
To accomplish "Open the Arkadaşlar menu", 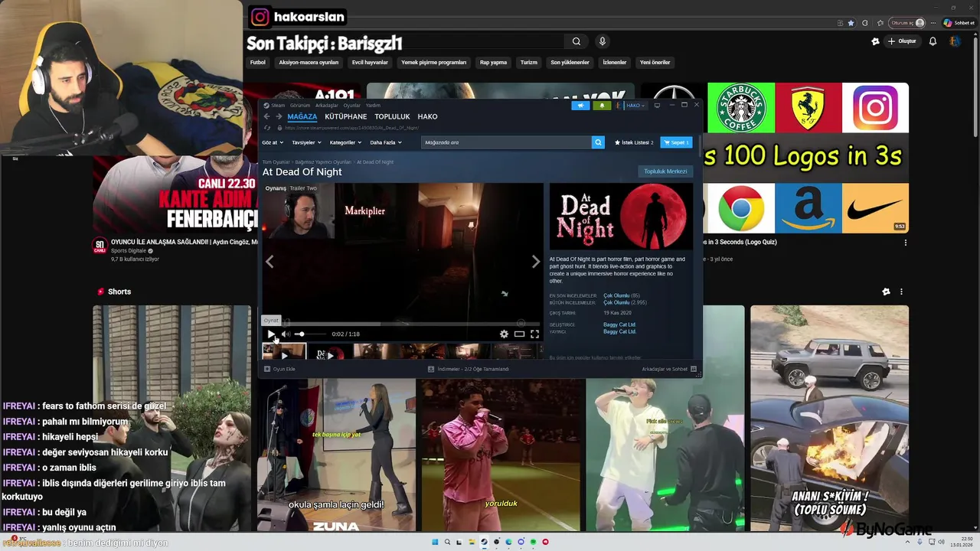I will (327, 106).
